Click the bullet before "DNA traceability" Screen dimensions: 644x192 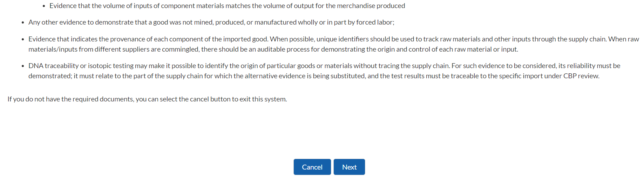(23, 66)
